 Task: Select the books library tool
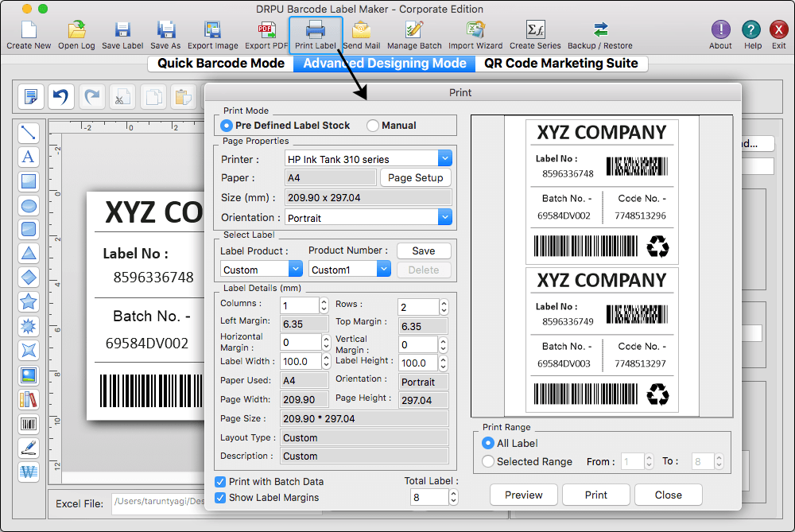[29, 400]
